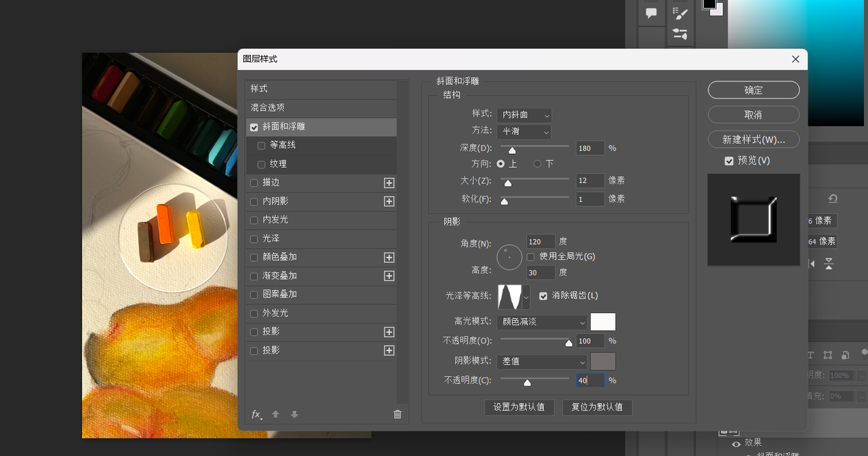The image size is (868, 456).
Task: Click the 大小 value field showing 12
Action: click(590, 180)
